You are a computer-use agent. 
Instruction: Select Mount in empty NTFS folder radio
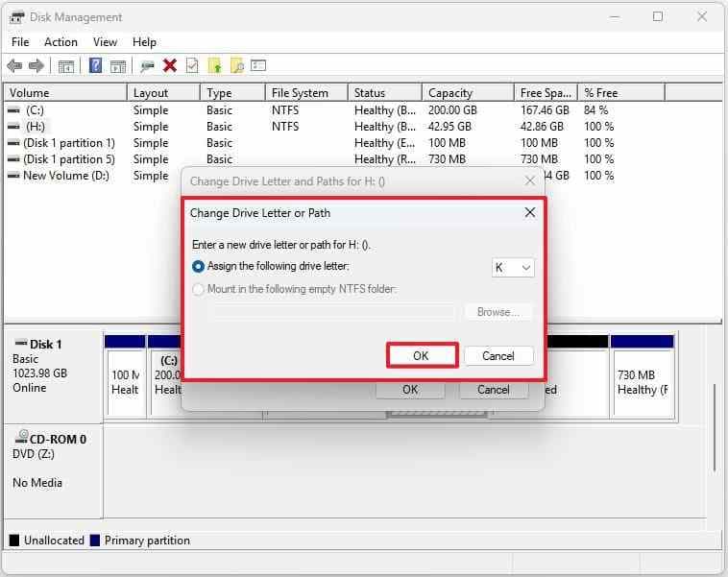click(198, 289)
